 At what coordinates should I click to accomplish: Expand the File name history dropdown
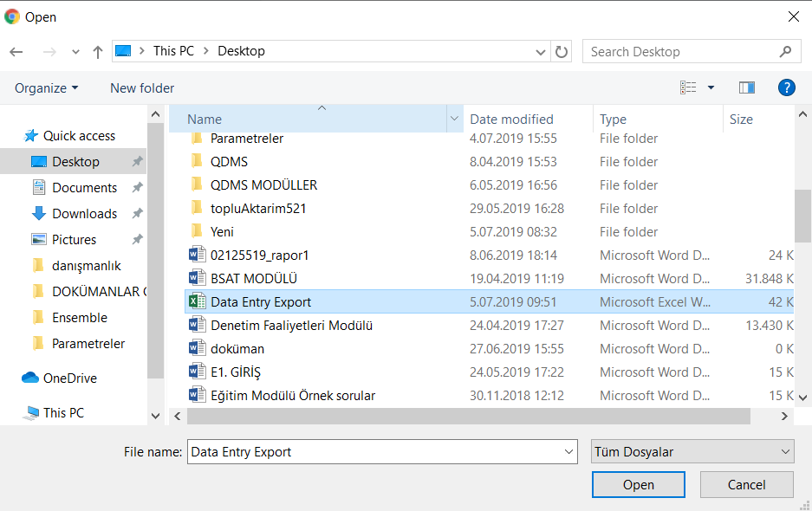[x=569, y=452]
